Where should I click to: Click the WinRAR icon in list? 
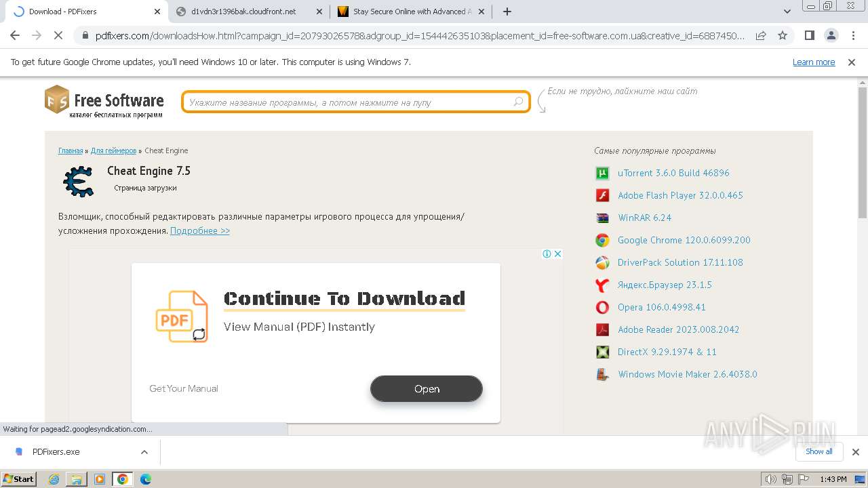click(x=602, y=218)
